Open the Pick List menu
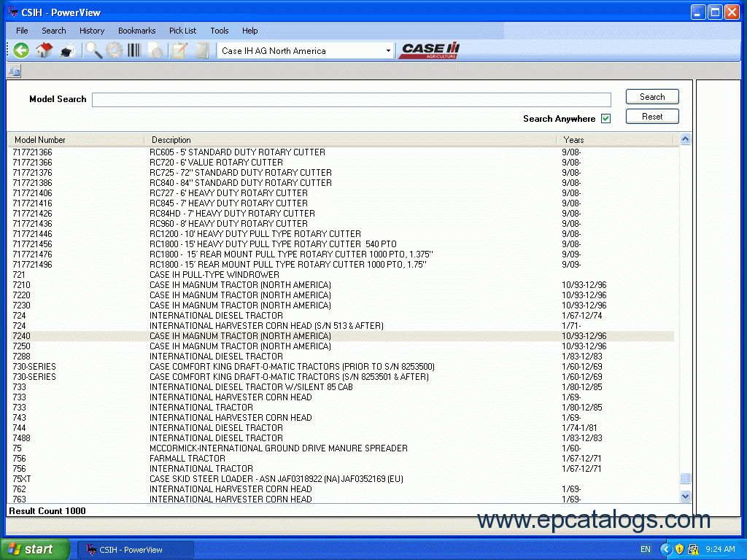This screenshot has height=560, width=747. tap(183, 31)
